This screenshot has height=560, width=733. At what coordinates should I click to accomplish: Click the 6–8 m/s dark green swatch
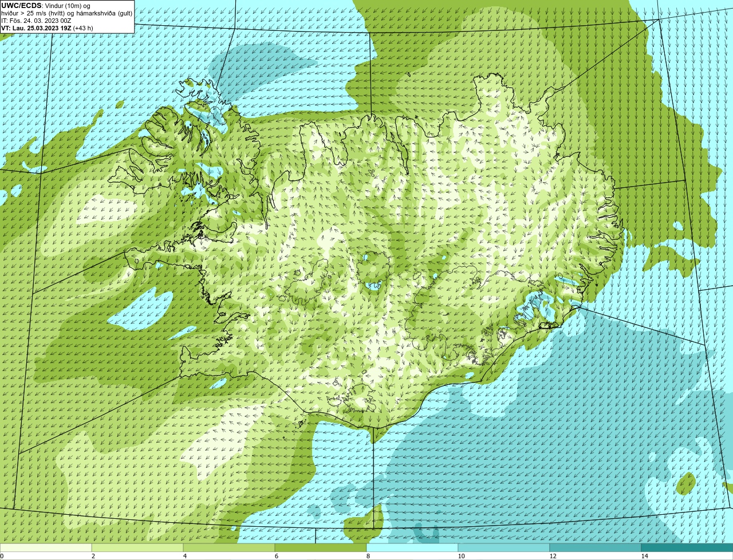pyautogui.click(x=321, y=547)
